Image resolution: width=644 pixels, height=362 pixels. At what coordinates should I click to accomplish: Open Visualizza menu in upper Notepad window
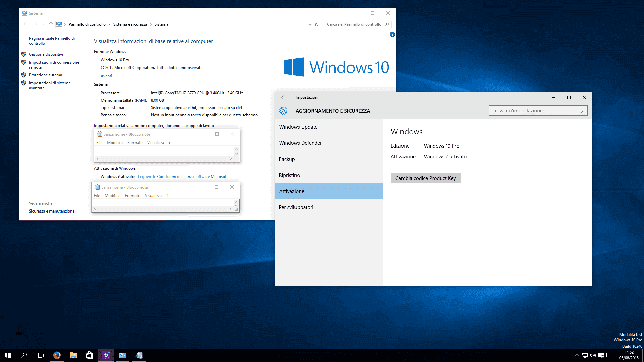[156, 143]
